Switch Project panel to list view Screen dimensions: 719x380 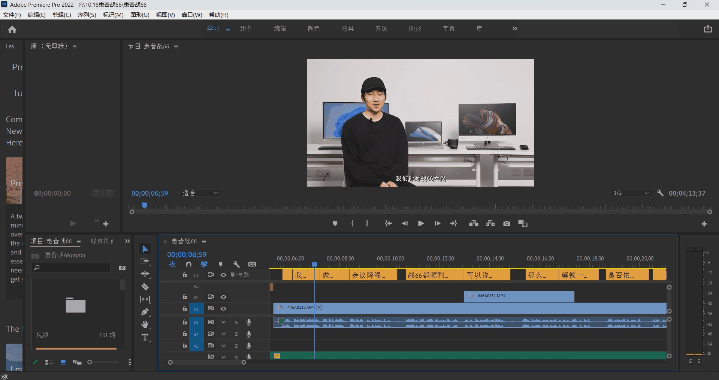(49, 362)
